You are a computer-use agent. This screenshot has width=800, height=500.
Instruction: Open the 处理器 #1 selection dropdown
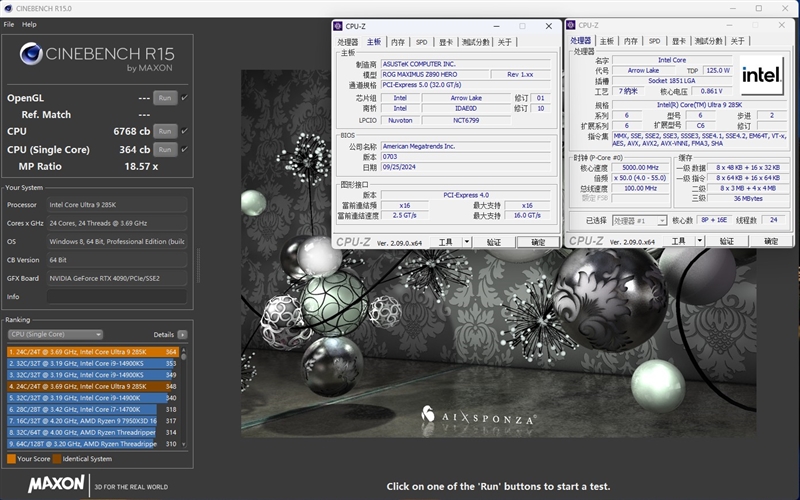click(x=639, y=220)
